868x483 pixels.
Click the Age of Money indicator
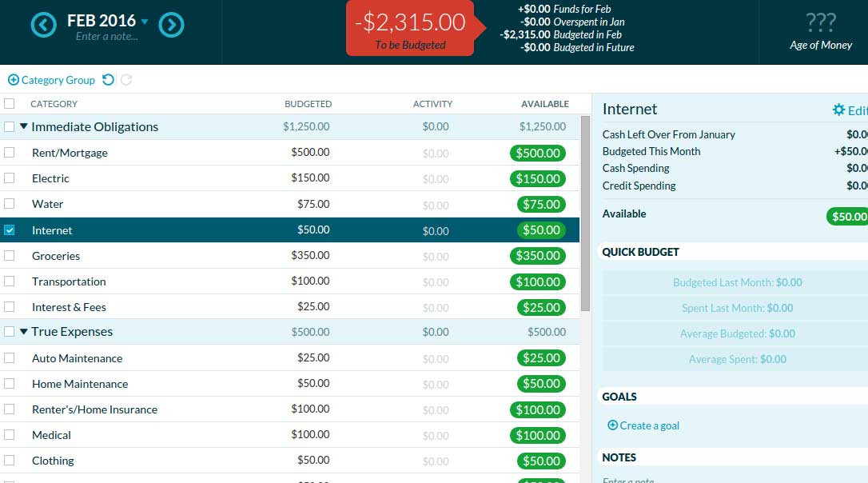[x=821, y=31]
